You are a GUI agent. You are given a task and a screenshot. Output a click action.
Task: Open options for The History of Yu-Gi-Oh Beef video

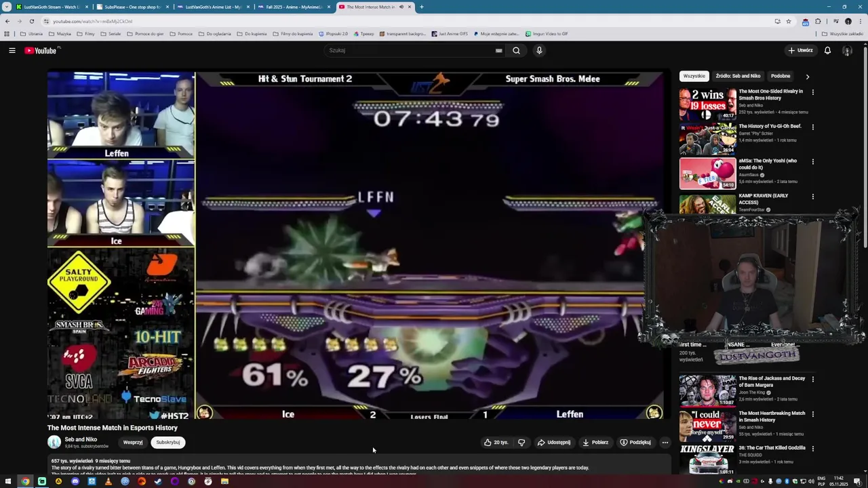(x=812, y=127)
